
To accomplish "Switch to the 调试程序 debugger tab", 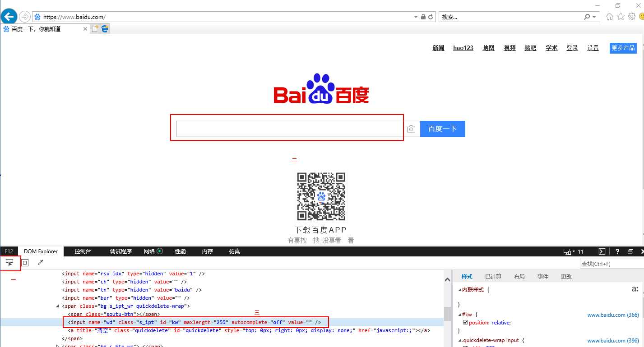I will point(120,251).
